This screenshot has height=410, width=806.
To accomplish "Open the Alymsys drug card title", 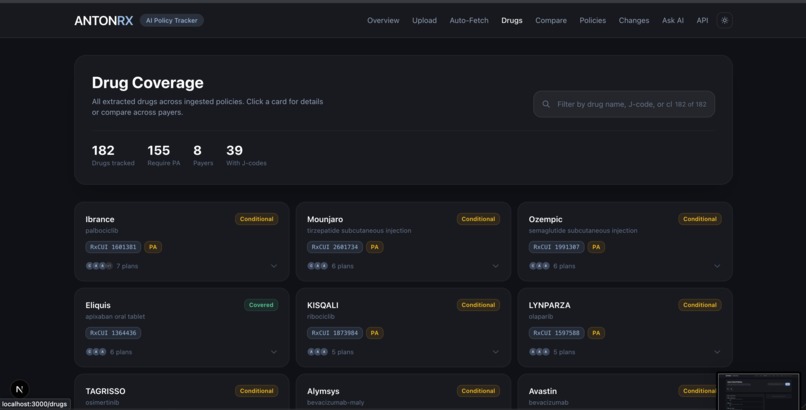I will click(323, 391).
